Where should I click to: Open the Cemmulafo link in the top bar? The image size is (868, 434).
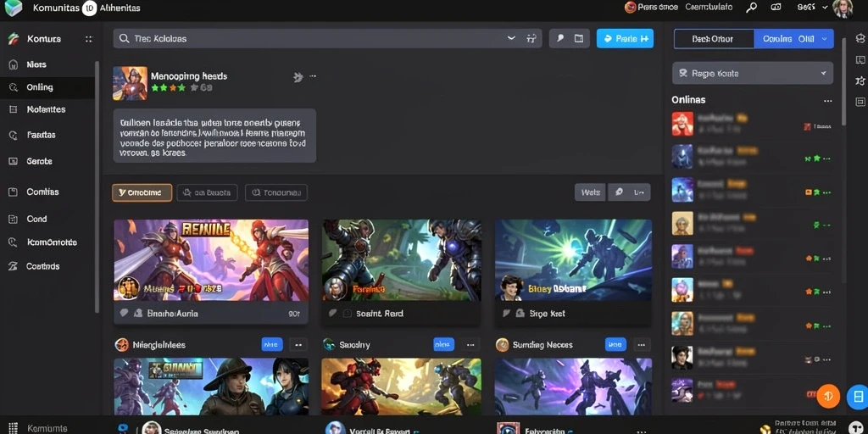[709, 7]
